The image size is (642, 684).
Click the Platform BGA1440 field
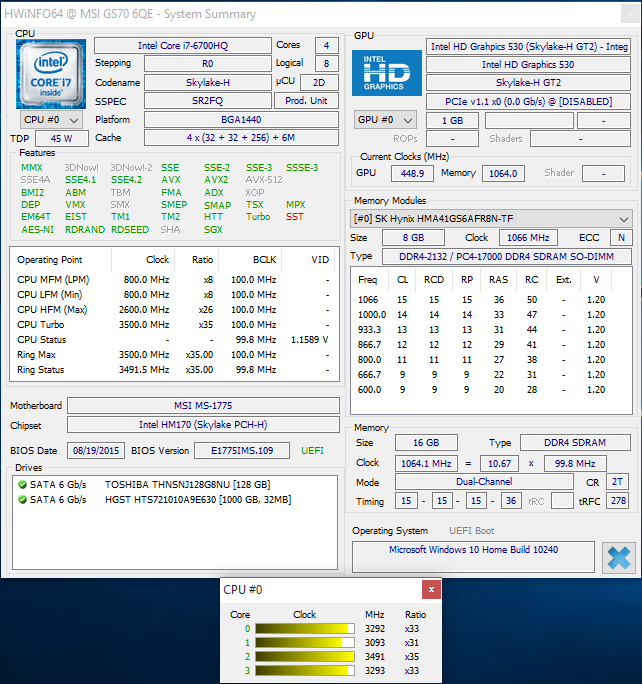(241, 120)
